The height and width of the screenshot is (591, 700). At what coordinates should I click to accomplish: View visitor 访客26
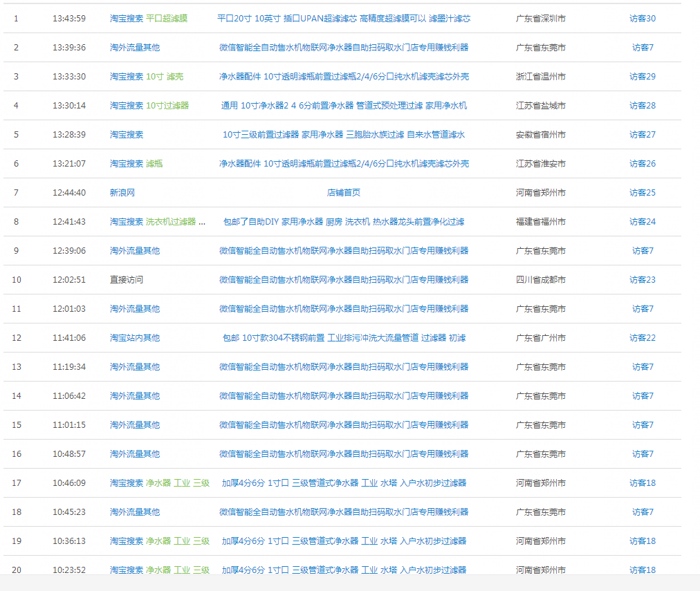pos(643,163)
